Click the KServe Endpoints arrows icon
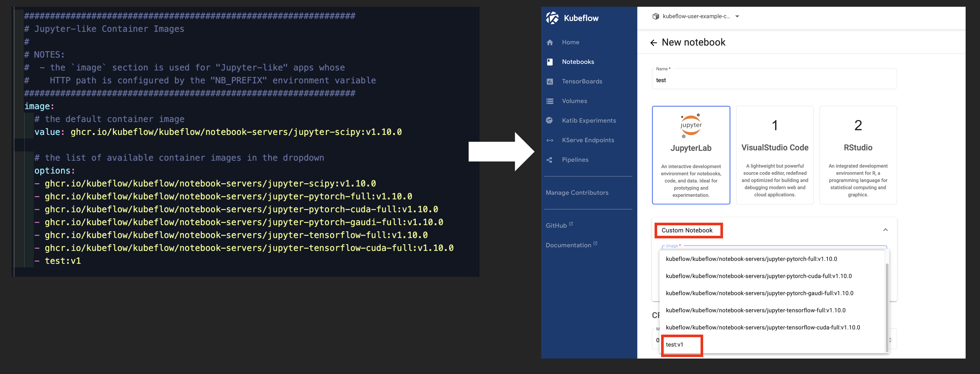Screen dimensions: 980x374 pyautogui.click(x=550, y=140)
